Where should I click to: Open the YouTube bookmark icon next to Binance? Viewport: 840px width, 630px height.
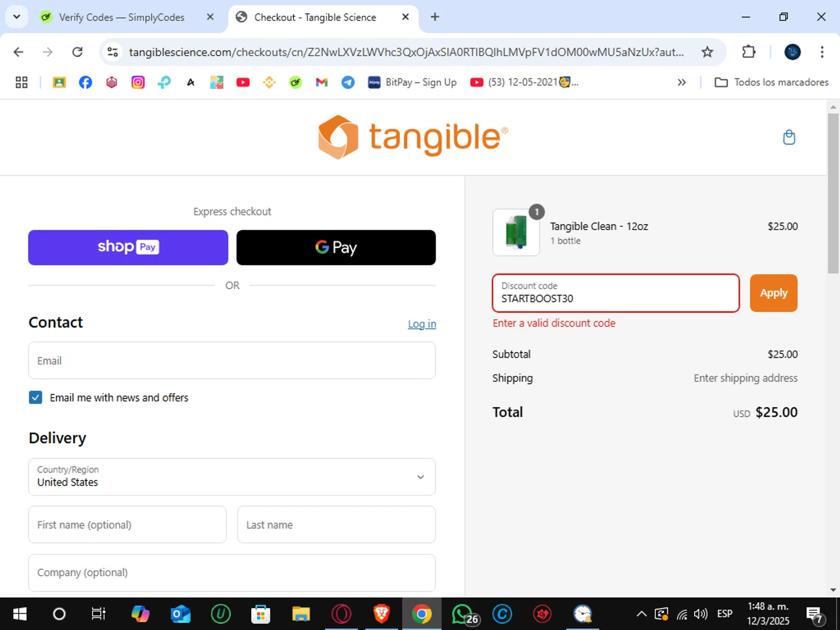(x=243, y=82)
